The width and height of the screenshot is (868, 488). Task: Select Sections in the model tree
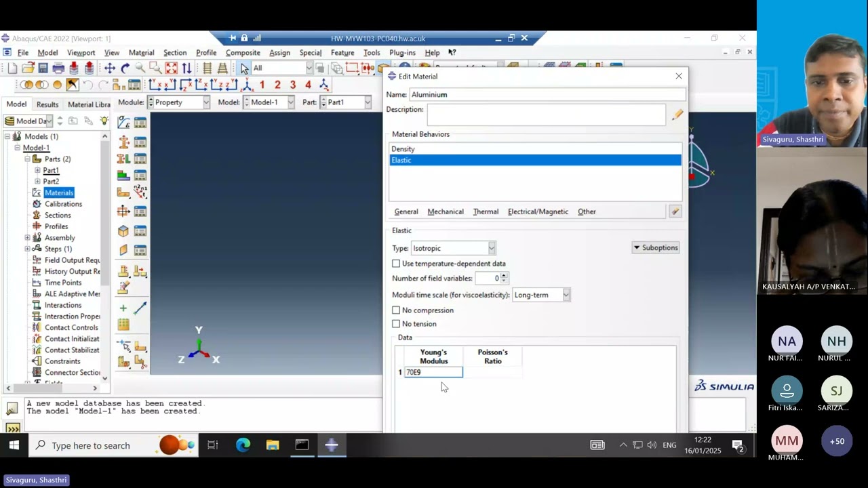pos(58,215)
